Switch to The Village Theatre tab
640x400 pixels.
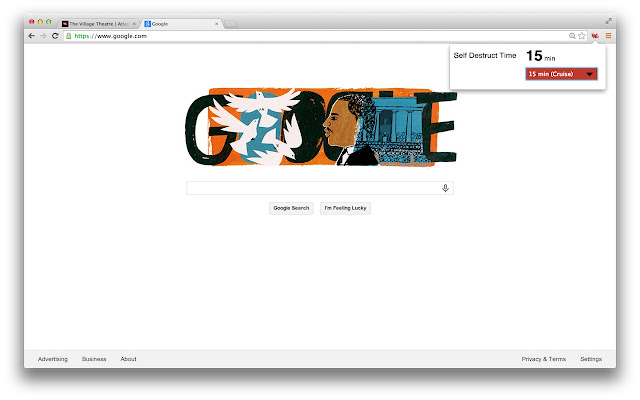pos(98,24)
